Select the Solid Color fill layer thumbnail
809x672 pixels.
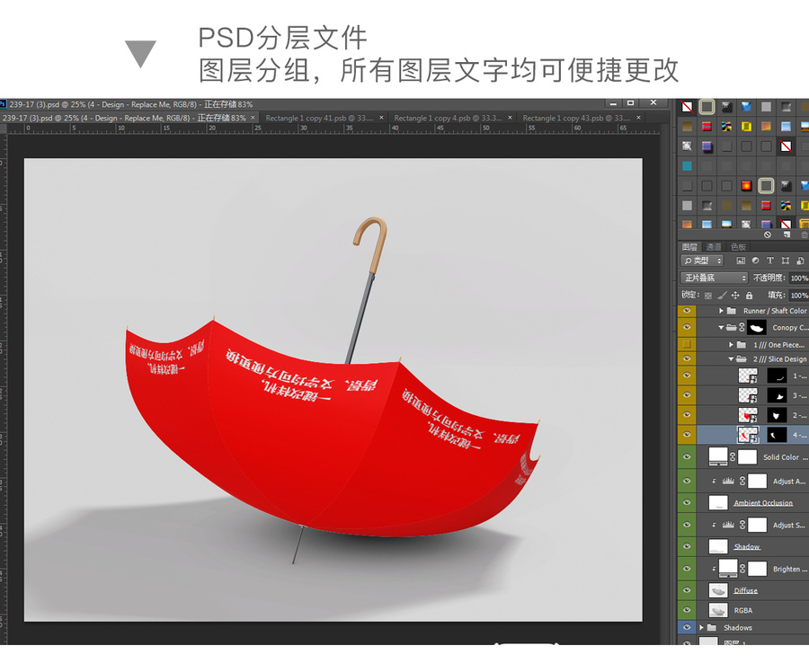(718, 456)
